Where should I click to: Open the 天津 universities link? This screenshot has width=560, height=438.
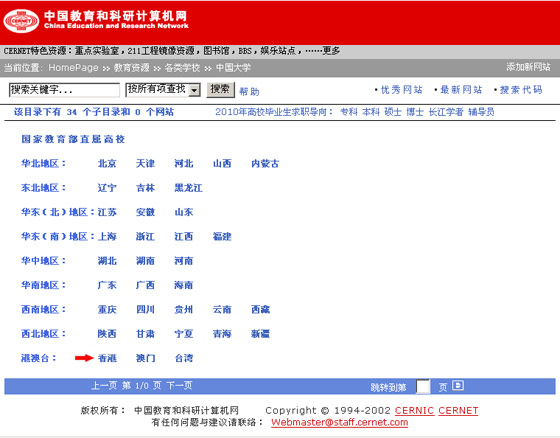145,164
